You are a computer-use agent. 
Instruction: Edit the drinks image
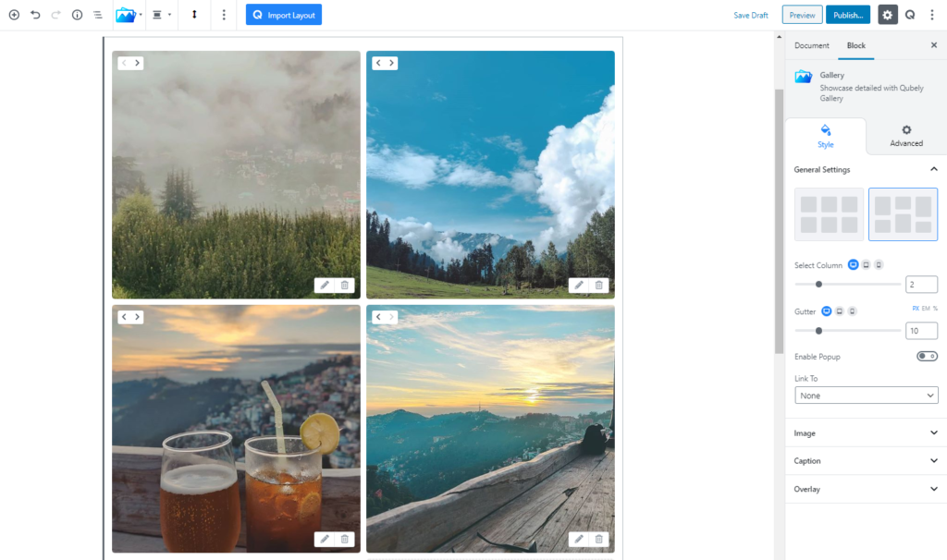click(325, 539)
